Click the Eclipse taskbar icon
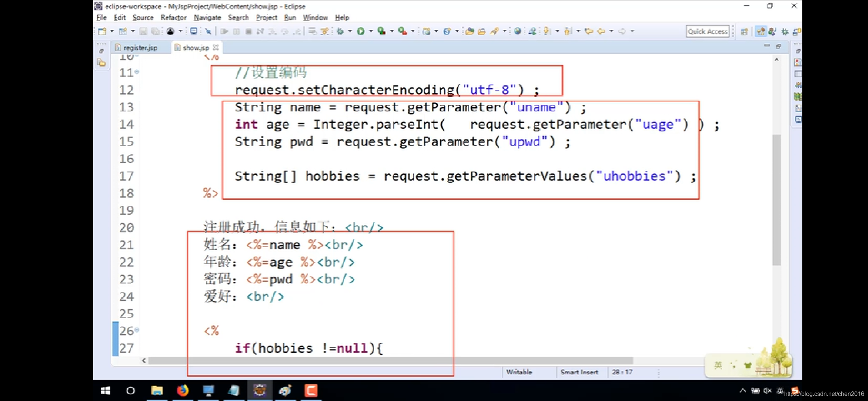Image resolution: width=868 pixels, height=401 pixels. point(260,391)
